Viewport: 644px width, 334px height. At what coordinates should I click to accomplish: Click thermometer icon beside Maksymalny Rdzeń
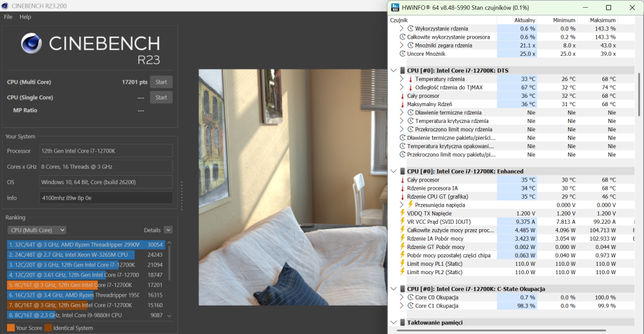click(x=402, y=104)
